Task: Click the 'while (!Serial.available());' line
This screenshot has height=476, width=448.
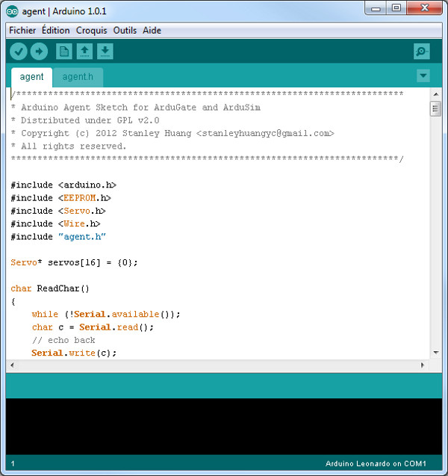Action: [x=106, y=314]
